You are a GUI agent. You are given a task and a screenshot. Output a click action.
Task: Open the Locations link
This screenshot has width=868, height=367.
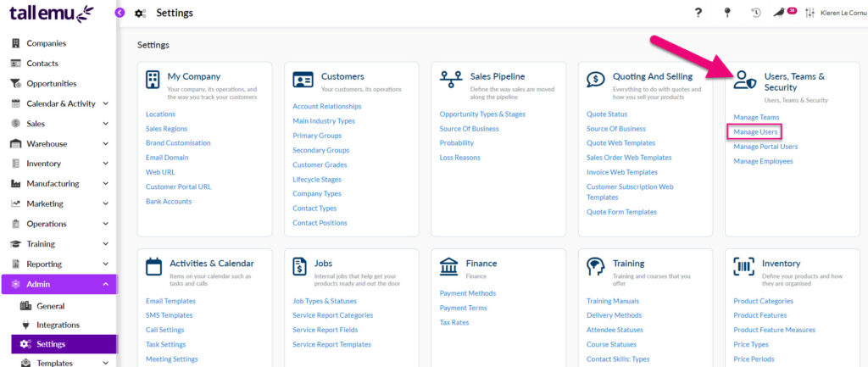[x=160, y=114]
